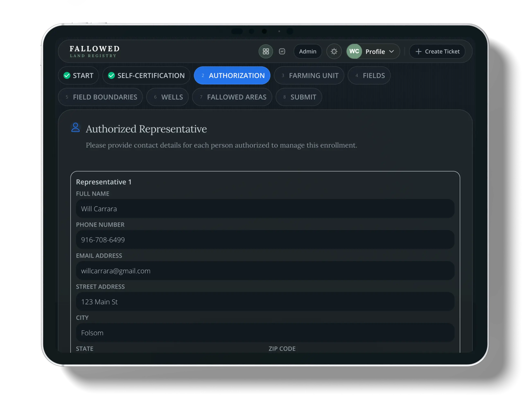This screenshot has width=532, height=397.
Task: Click the WC avatar badge
Action: click(354, 51)
